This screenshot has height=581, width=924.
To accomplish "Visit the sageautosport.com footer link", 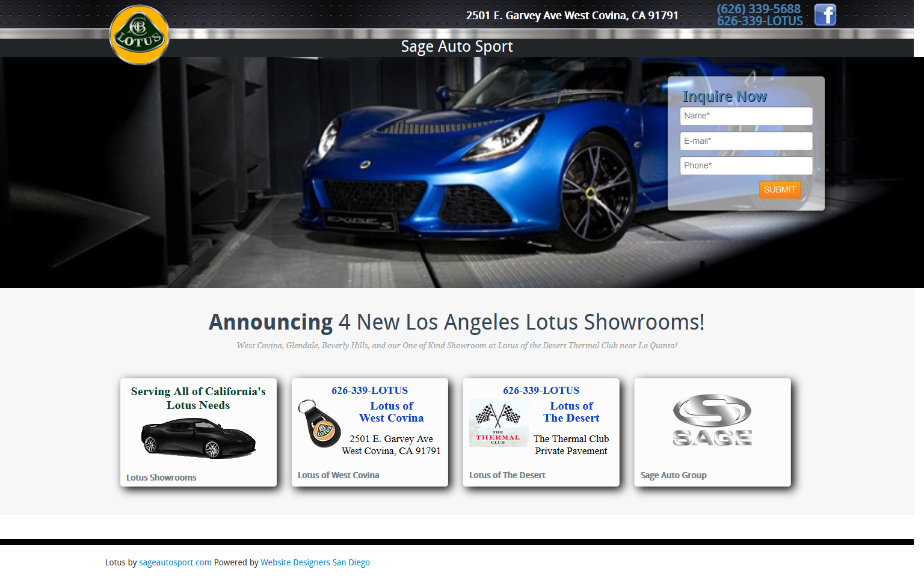I will coord(175,562).
